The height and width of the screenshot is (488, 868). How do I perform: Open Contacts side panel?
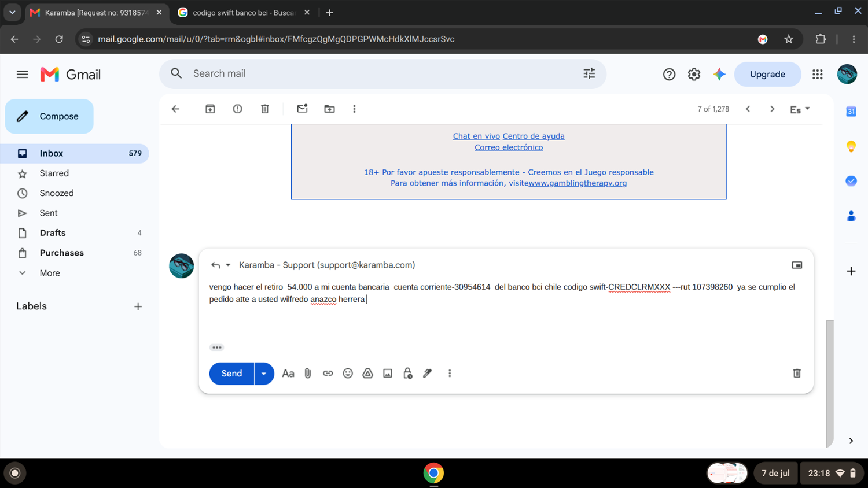(851, 216)
